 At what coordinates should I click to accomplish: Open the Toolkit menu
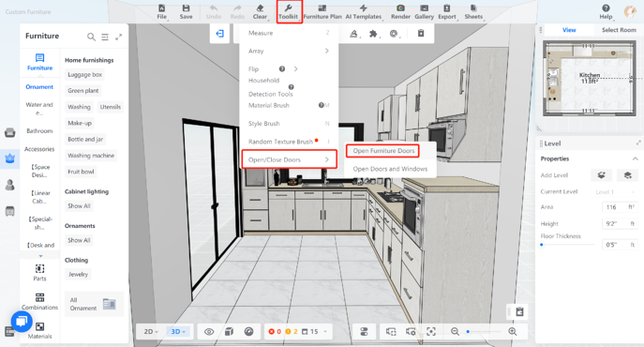coord(289,12)
